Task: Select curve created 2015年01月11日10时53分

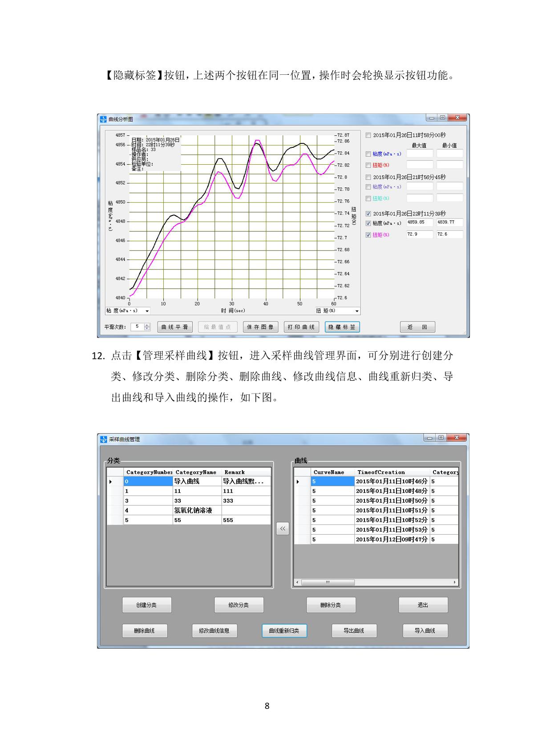Action: (392, 530)
